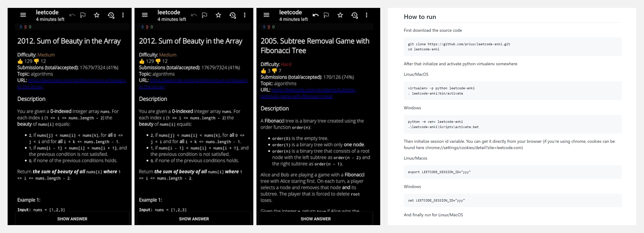Tap undo arrow in third Anki screen
The height and width of the screenshot is (233, 644).
point(316,15)
